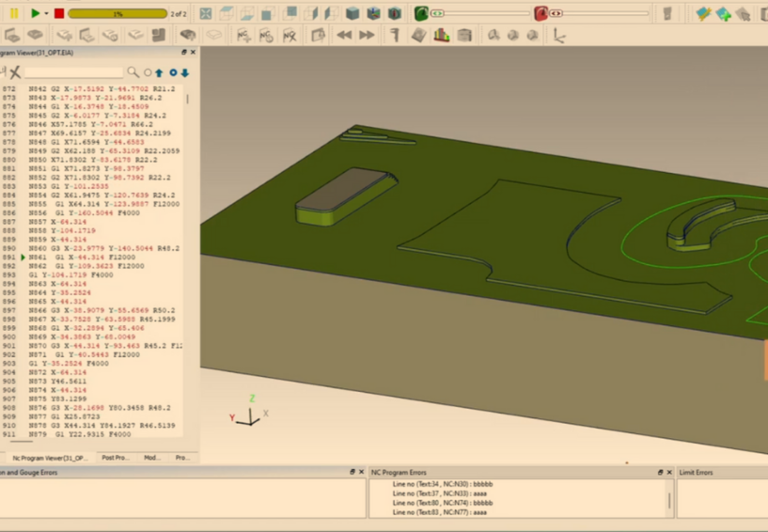The width and height of the screenshot is (768, 532).
Task: Click the rewind double arrow icon
Action: (x=344, y=36)
